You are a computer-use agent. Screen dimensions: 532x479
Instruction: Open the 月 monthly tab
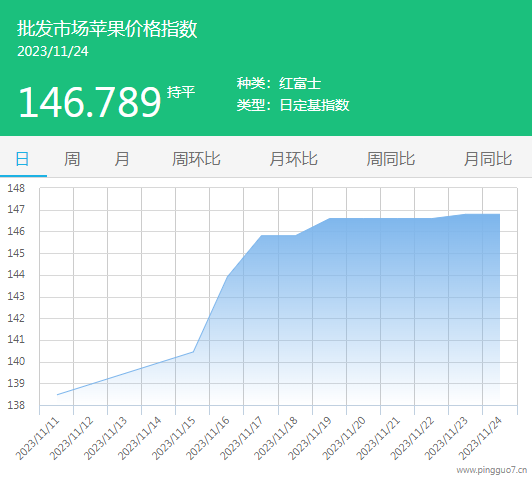[122, 159]
